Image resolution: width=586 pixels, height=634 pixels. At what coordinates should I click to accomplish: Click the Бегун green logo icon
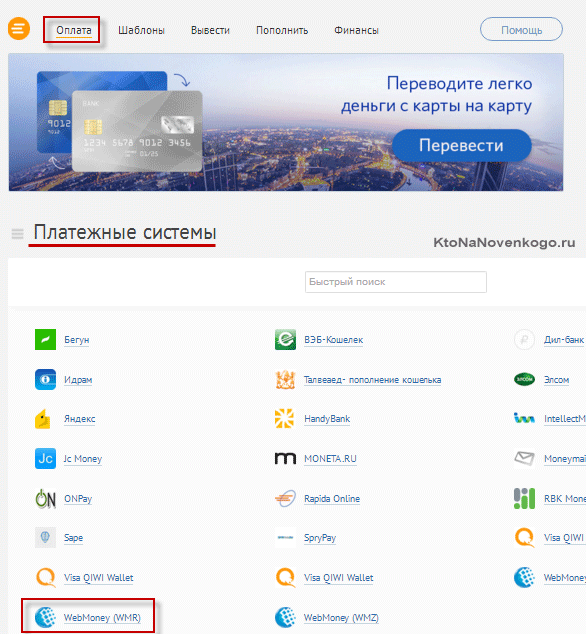[x=45, y=339]
